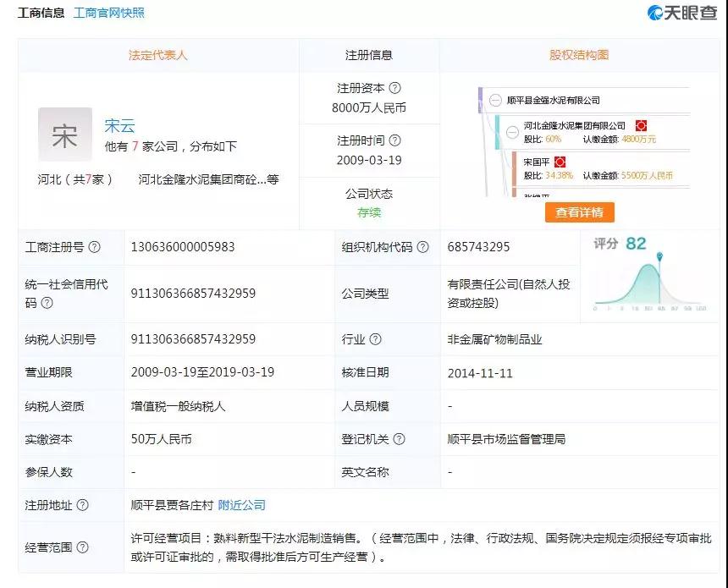This screenshot has width=728, height=588.
Task: Click the help icon next to 经营范围
Action: pos(82,547)
